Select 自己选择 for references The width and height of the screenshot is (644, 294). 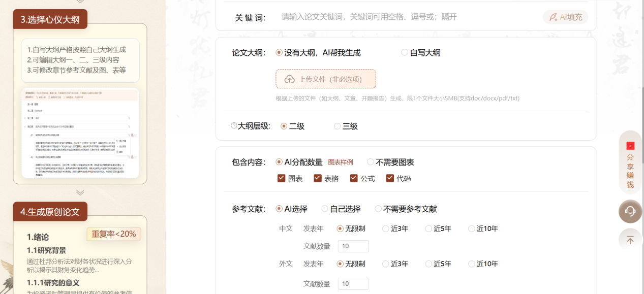(x=325, y=209)
